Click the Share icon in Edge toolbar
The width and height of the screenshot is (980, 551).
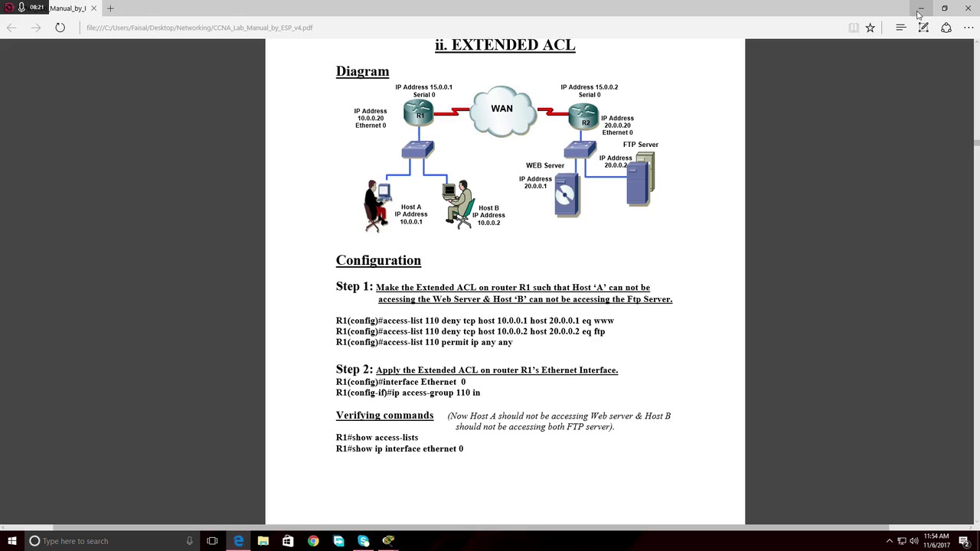[946, 28]
